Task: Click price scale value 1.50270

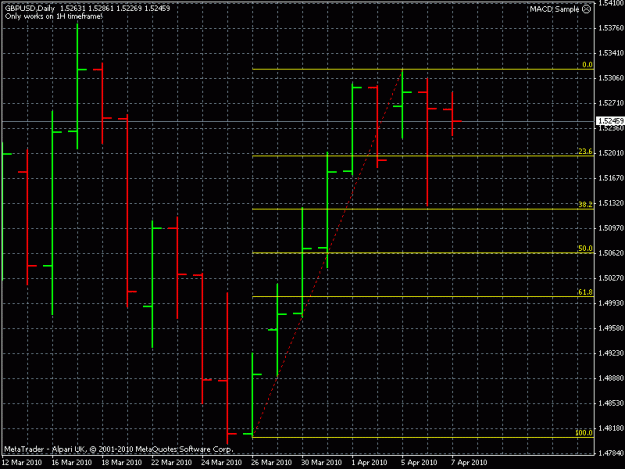Action: click(x=611, y=278)
